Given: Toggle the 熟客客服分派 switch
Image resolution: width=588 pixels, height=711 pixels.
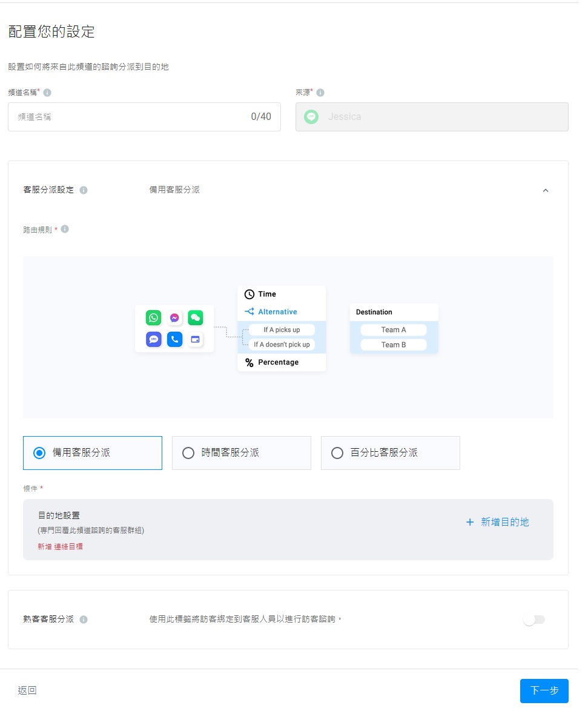Looking at the screenshot, I should pos(533,620).
